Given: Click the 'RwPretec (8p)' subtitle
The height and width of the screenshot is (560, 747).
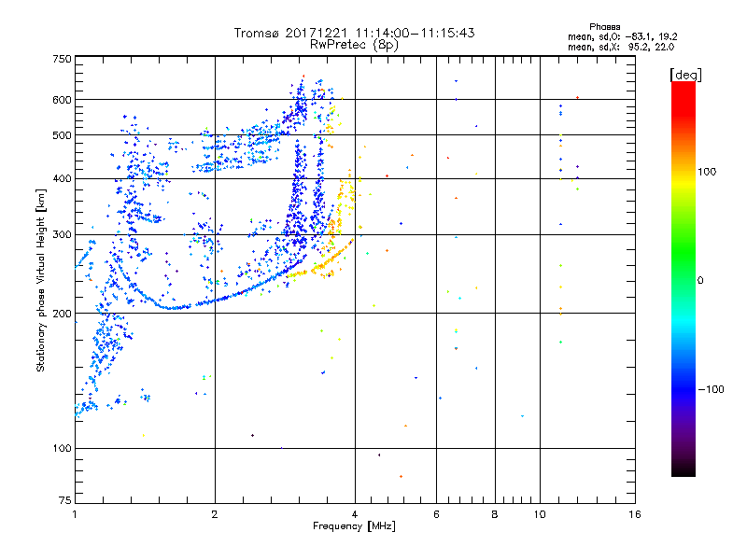Looking at the screenshot, I should 354,45.
